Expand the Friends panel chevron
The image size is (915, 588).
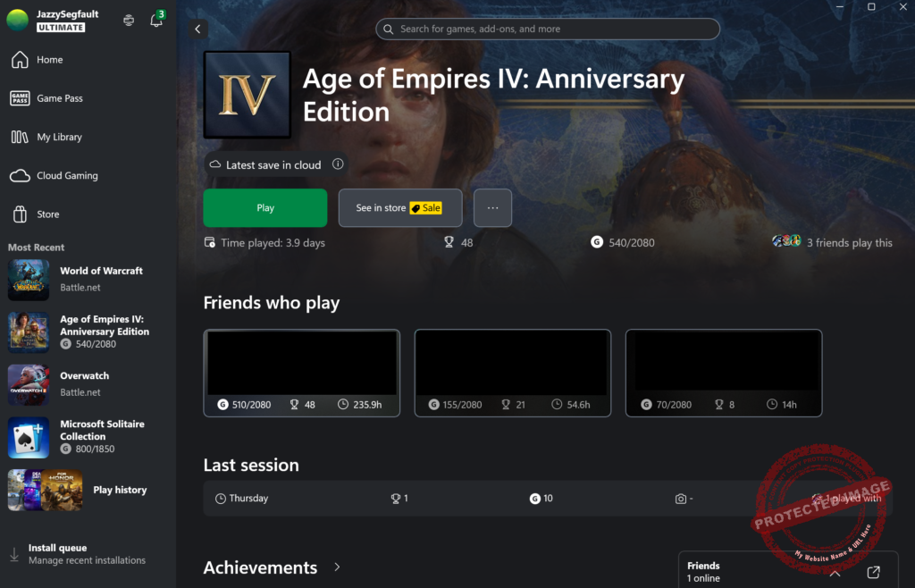835,573
